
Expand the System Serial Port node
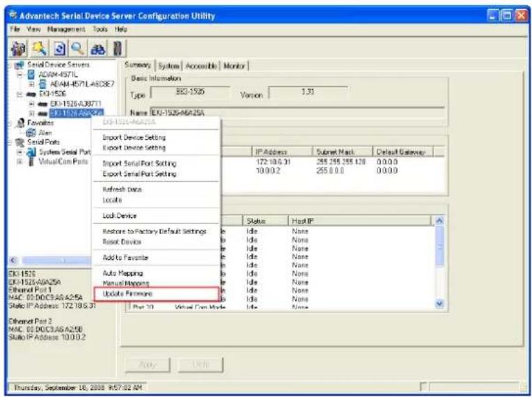[19, 152]
